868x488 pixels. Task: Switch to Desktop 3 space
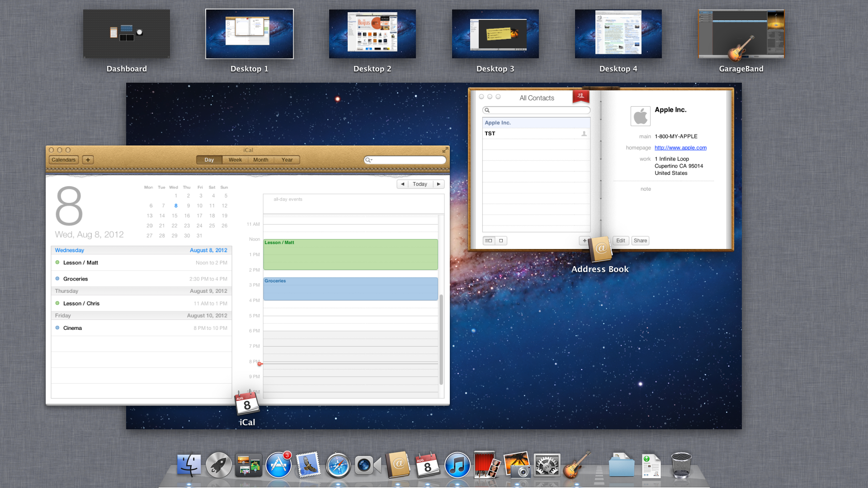495,34
